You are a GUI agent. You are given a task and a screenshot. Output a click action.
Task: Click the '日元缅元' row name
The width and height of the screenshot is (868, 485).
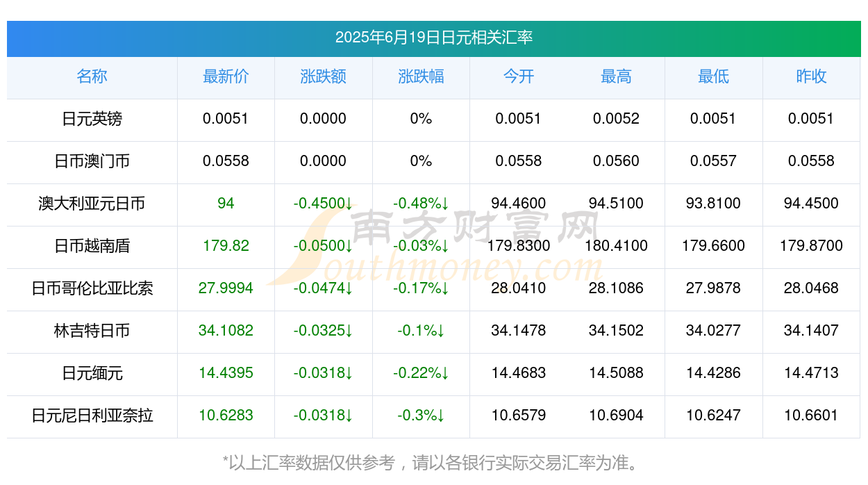point(92,373)
